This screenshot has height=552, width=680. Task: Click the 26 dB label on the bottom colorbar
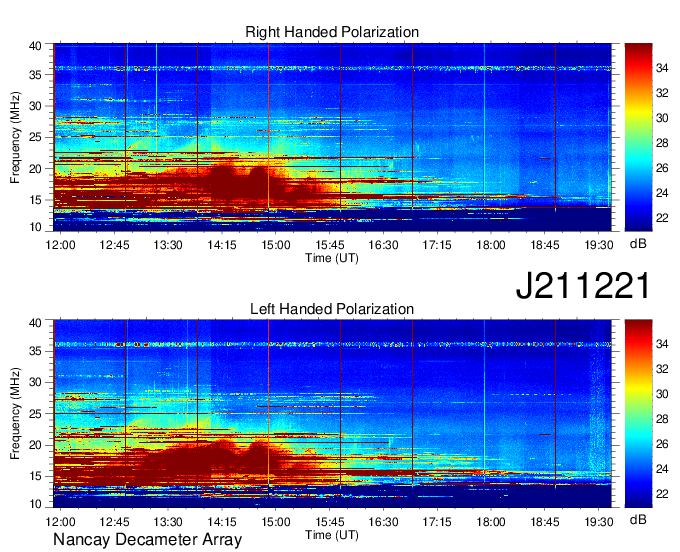click(662, 444)
